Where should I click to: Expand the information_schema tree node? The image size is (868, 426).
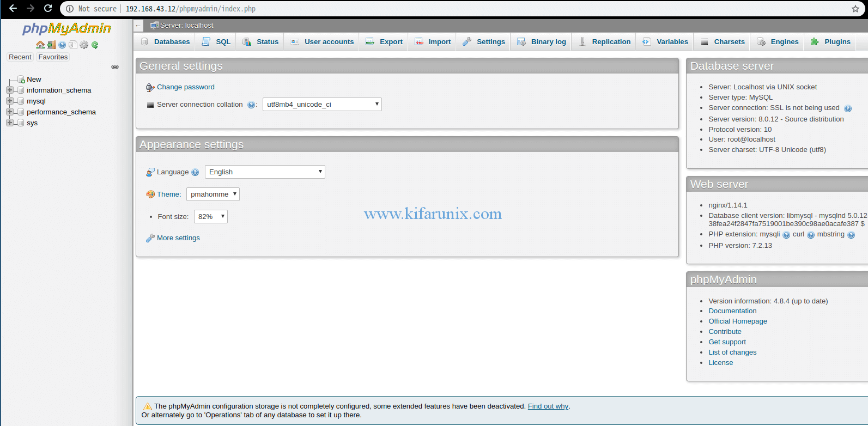(9, 90)
